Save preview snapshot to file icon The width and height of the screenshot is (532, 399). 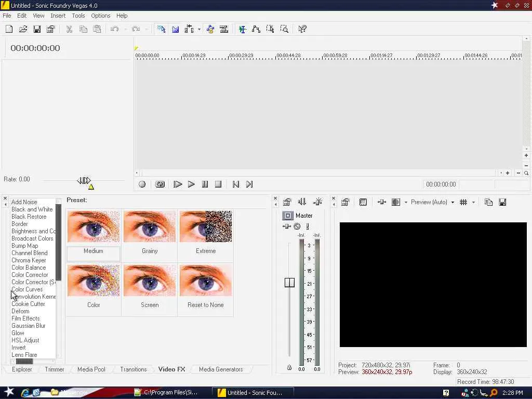(x=502, y=202)
